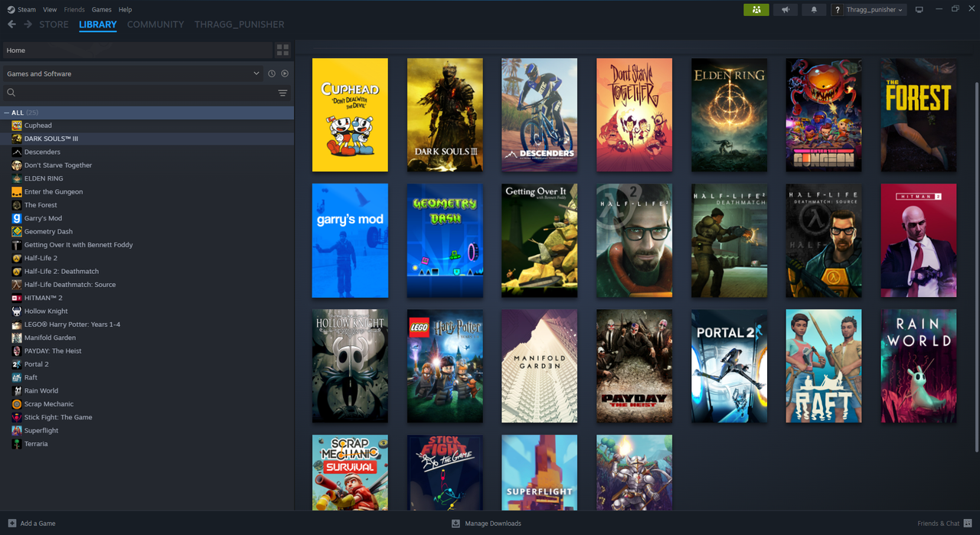Open the Getting Over It cover
This screenshot has width=980, height=535.
tap(540, 240)
